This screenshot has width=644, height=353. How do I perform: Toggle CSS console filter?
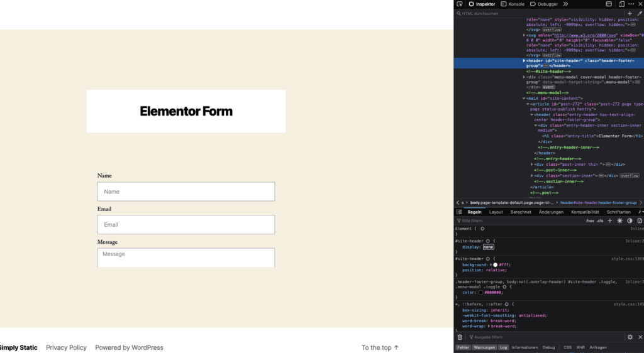pyautogui.click(x=568, y=347)
